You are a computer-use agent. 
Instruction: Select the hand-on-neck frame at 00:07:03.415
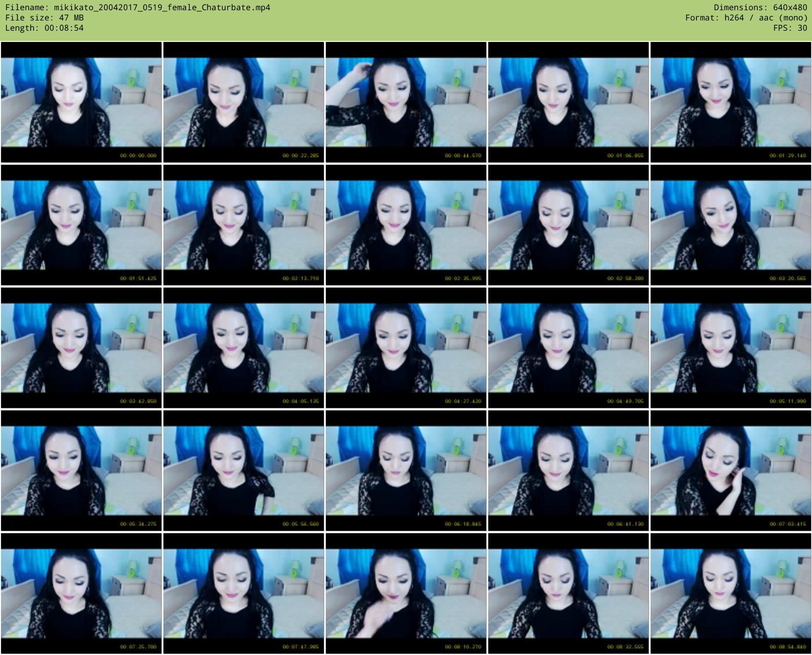[x=731, y=471]
